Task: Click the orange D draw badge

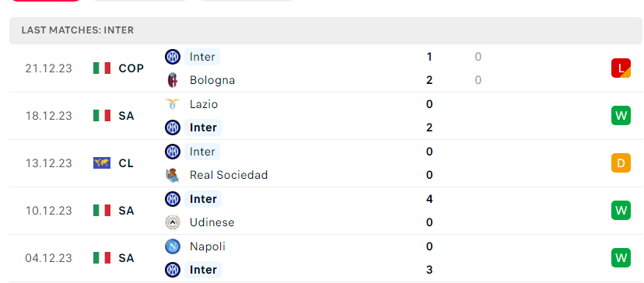Action: [x=621, y=163]
